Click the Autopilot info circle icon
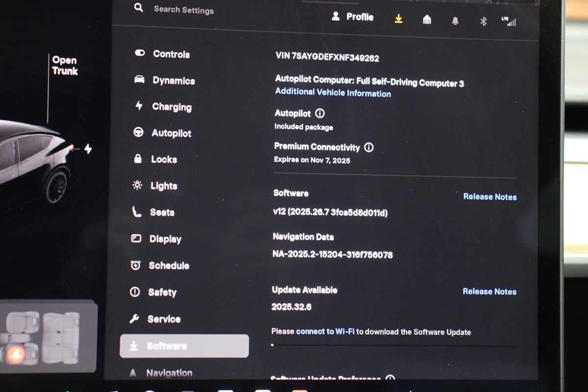 (x=320, y=114)
